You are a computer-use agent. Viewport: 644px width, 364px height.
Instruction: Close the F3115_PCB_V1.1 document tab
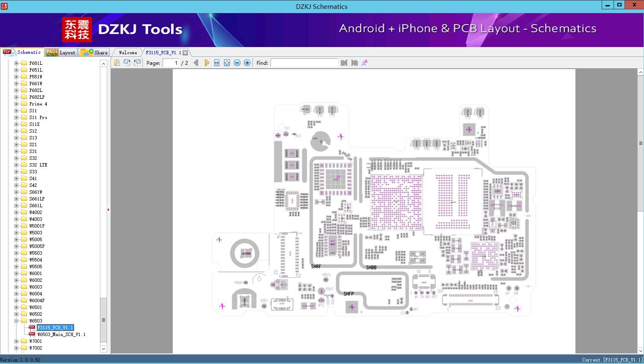(x=185, y=53)
